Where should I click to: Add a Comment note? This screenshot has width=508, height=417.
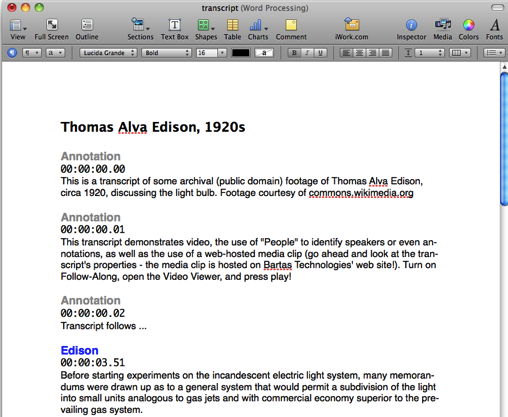(x=291, y=29)
